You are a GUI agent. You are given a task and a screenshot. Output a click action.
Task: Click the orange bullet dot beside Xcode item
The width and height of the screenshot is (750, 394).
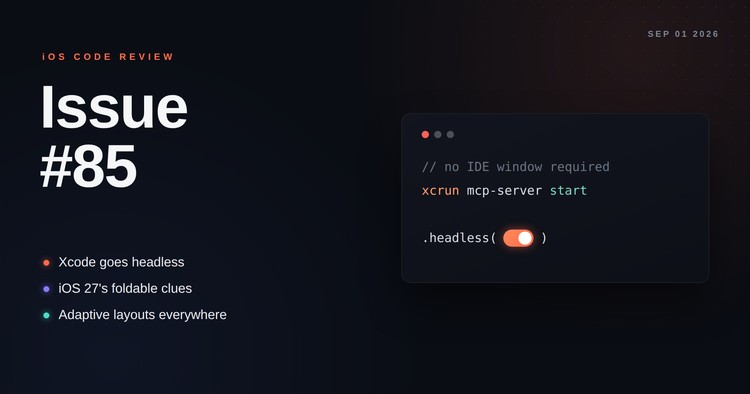pos(46,263)
